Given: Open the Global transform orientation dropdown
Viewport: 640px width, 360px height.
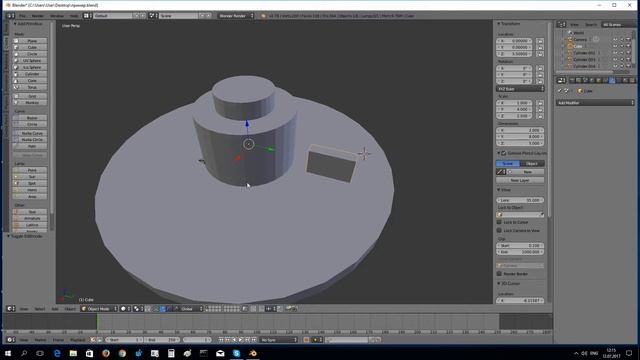Looking at the screenshot, I should 189,309.
